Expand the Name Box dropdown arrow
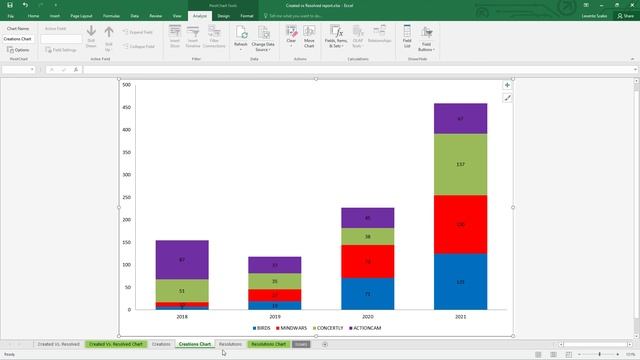This screenshot has width=640, height=360. coord(32,70)
